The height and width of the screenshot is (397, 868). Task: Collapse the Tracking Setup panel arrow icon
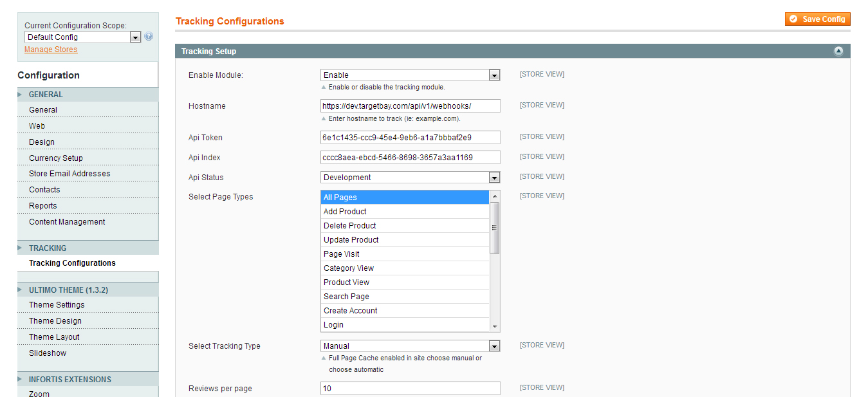[838, 51]
